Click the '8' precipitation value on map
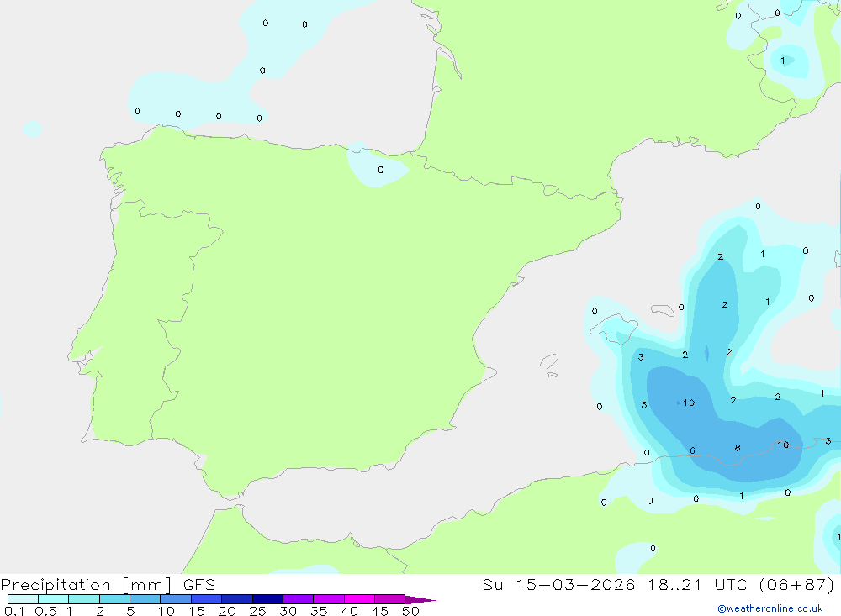Screen dimensions: 841x616 (738, 448)
